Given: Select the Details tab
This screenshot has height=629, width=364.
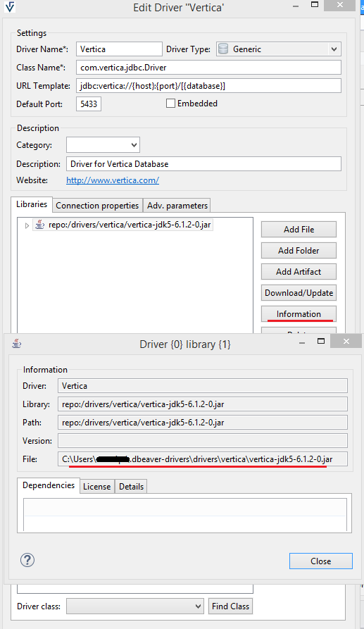Looking at the screenshot, I should (x=131, y=487).
